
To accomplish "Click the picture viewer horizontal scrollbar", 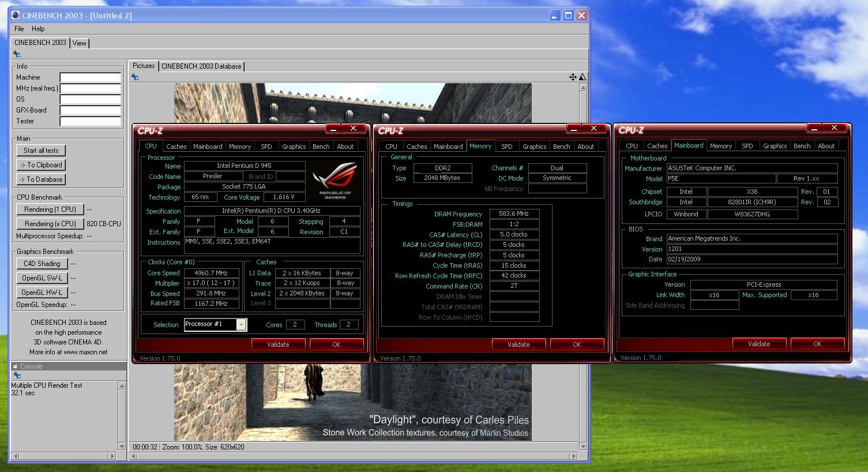I will pos(353,456).
